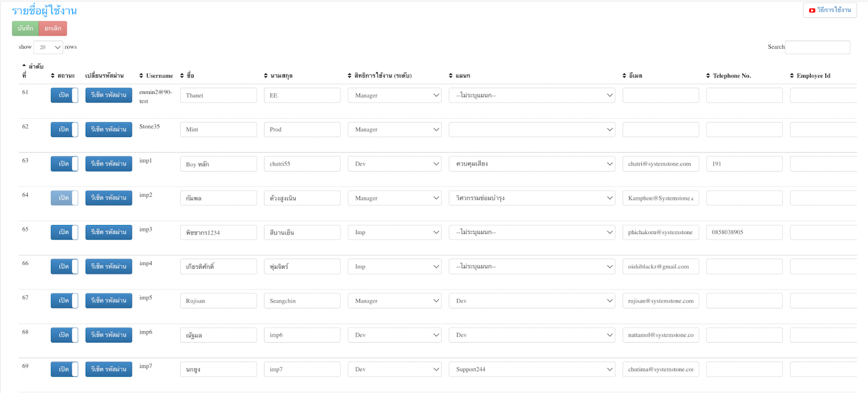Screen dimensions: 868x393
Task: Reset password for user imp1
Action: point(108,164)
